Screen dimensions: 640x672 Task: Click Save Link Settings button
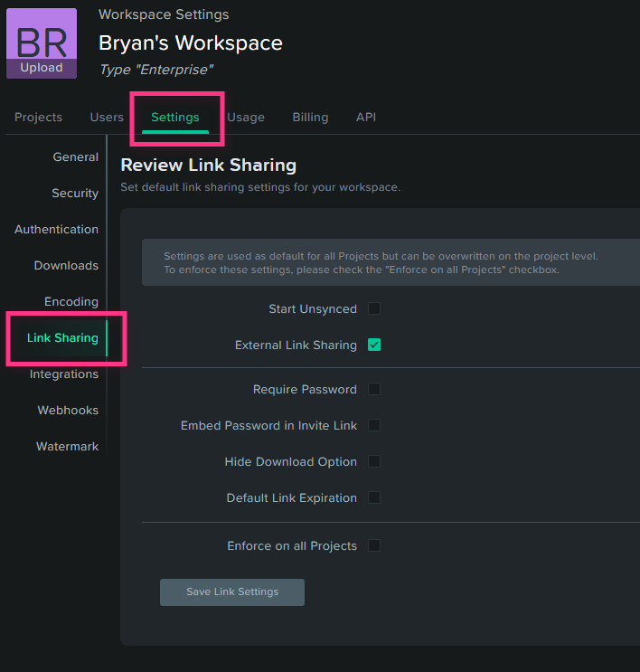coord(232,592)
